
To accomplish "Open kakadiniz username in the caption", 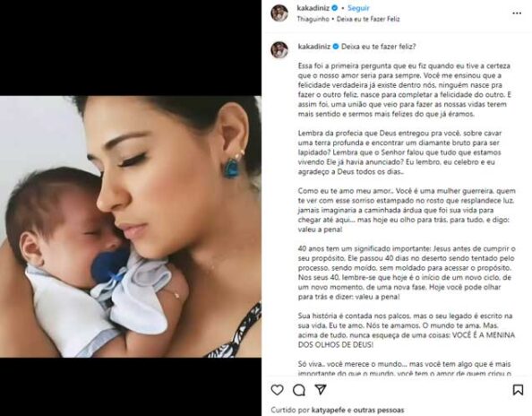I will tap(313, 47).
